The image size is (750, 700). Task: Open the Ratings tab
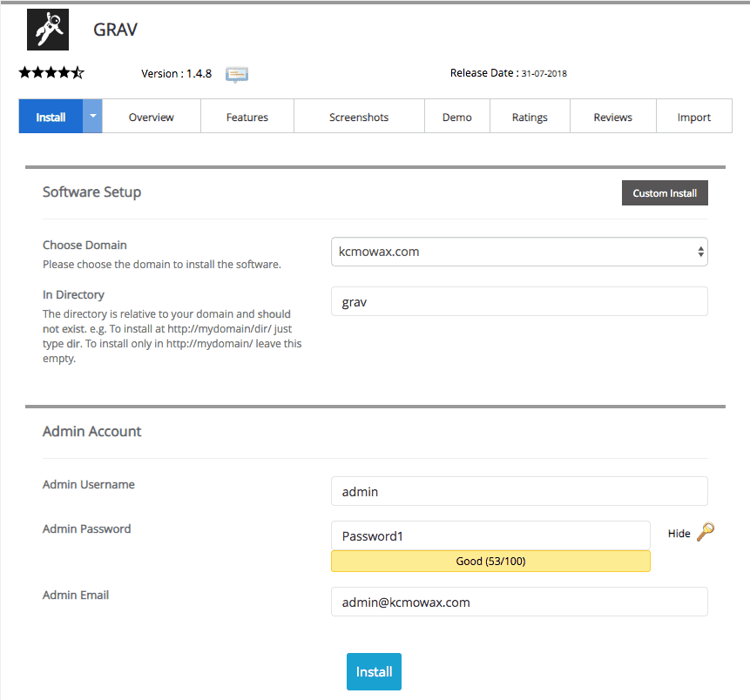pyautogui.click(x=530, y=116)
